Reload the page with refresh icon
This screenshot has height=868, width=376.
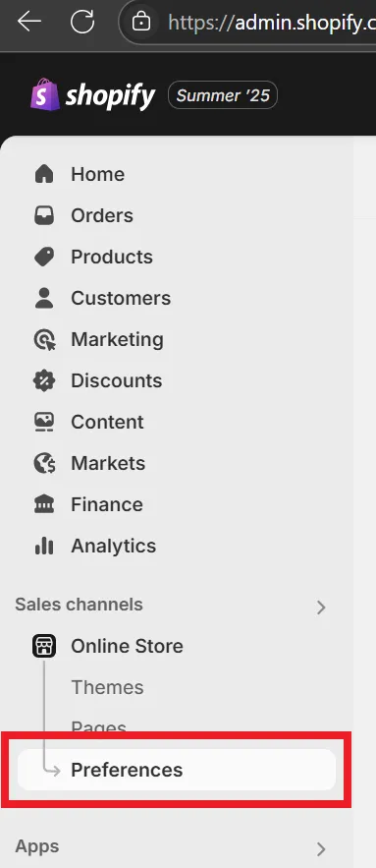click(81, 22)
